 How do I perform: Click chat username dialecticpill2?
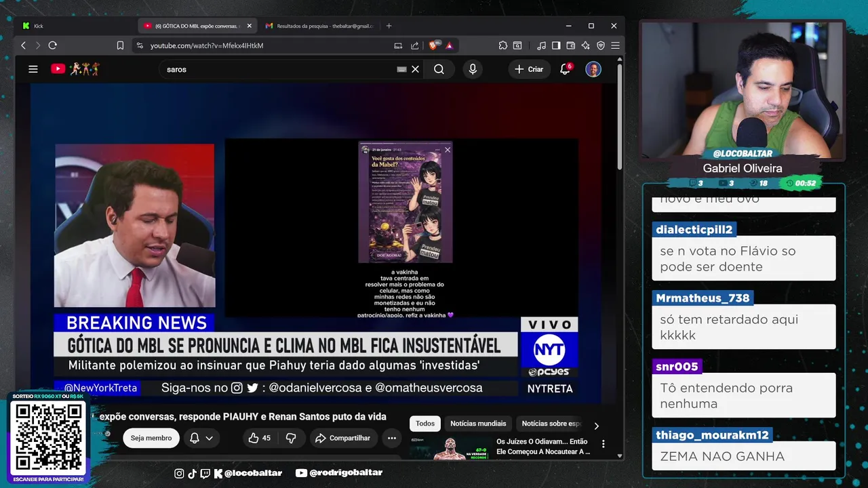tap(694, 230)
